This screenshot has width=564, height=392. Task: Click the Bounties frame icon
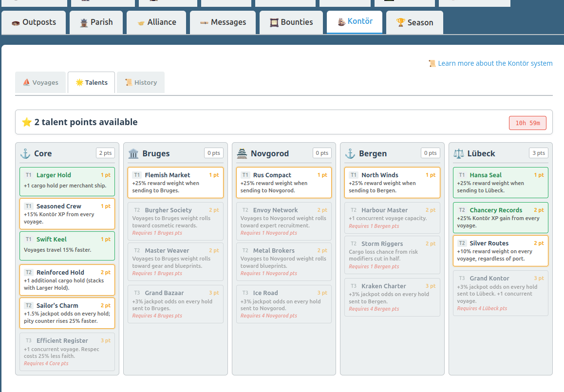(274, 22)
